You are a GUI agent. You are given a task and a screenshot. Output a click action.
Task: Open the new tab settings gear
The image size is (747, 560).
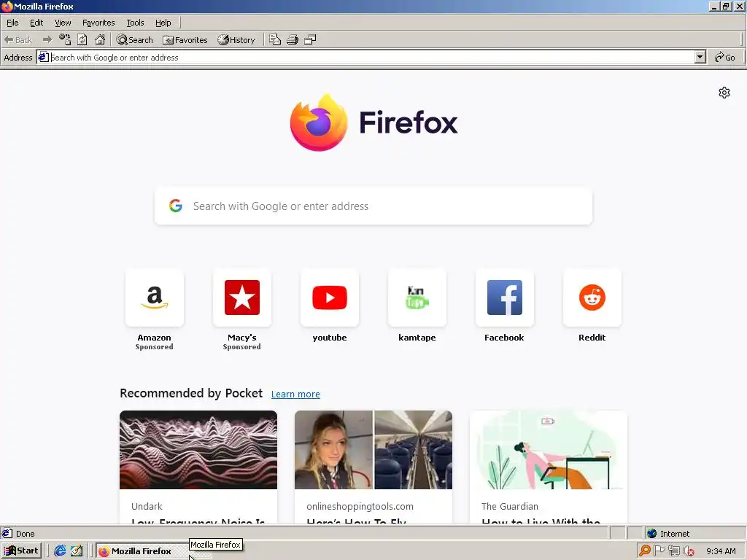(724, 93)
